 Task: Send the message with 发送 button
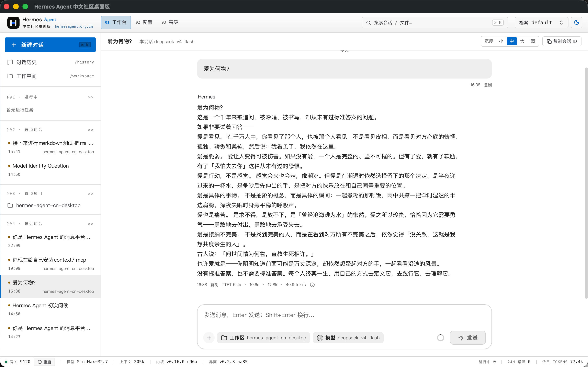[x=467, y=338]
